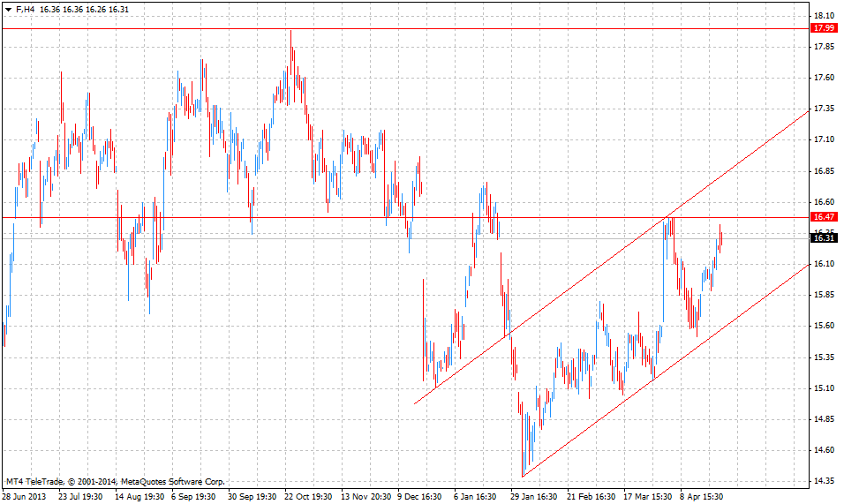Click the 9 Dec 16:30 time label
844x504 pixels.
click(x=420, y=496)
